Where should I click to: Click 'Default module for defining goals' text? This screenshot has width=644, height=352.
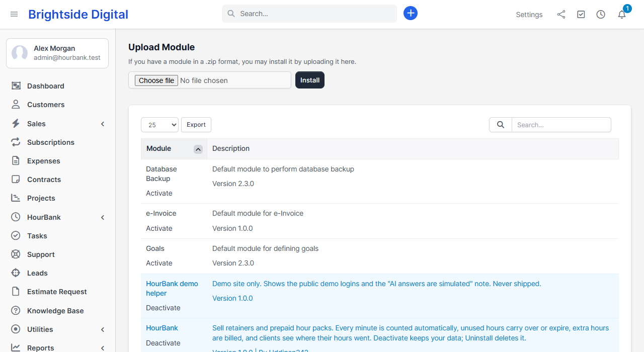(265, 248)
